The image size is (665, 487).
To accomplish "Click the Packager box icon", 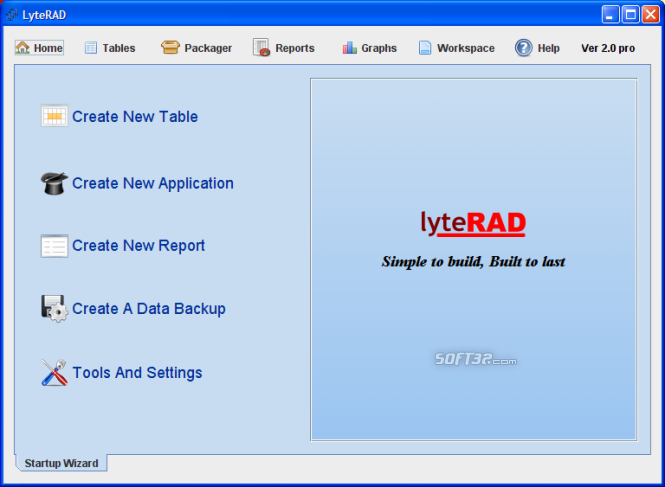I will click(170, 48).
